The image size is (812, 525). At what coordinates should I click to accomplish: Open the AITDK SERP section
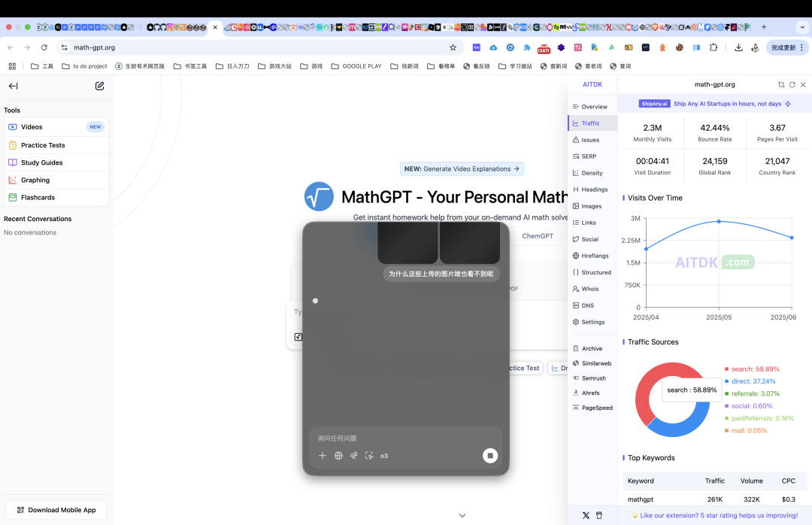[592, 156]
